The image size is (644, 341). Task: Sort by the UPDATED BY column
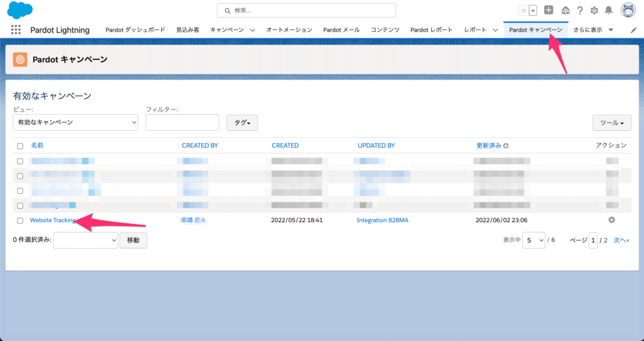(x=376, y=145)
